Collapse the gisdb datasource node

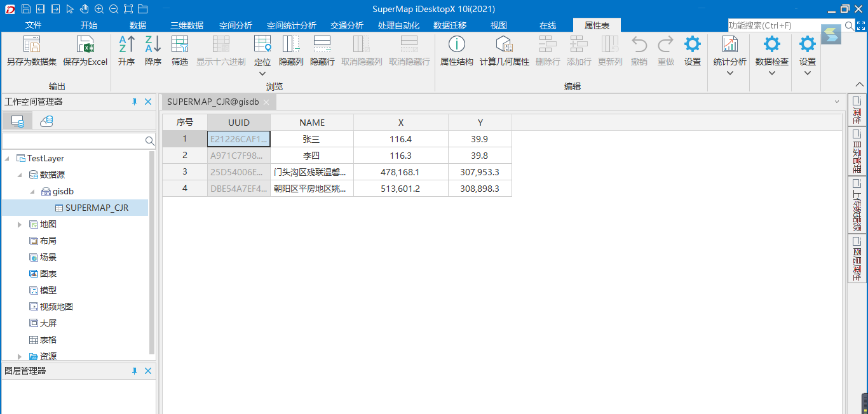[32, 191]
